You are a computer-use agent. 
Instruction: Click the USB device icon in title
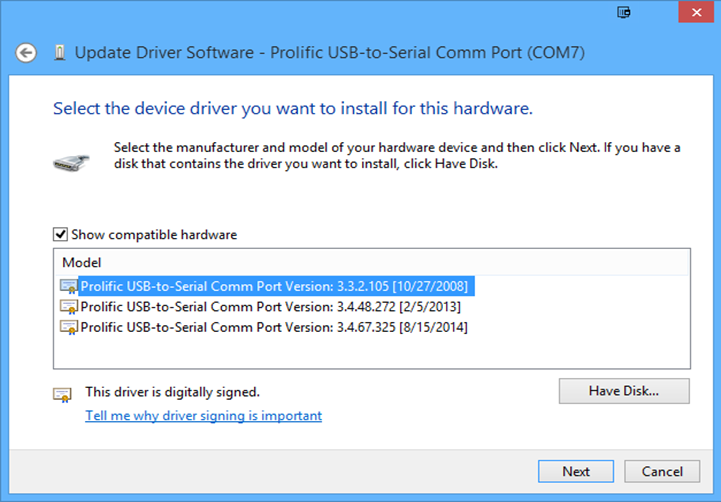(x=59, y=52)
